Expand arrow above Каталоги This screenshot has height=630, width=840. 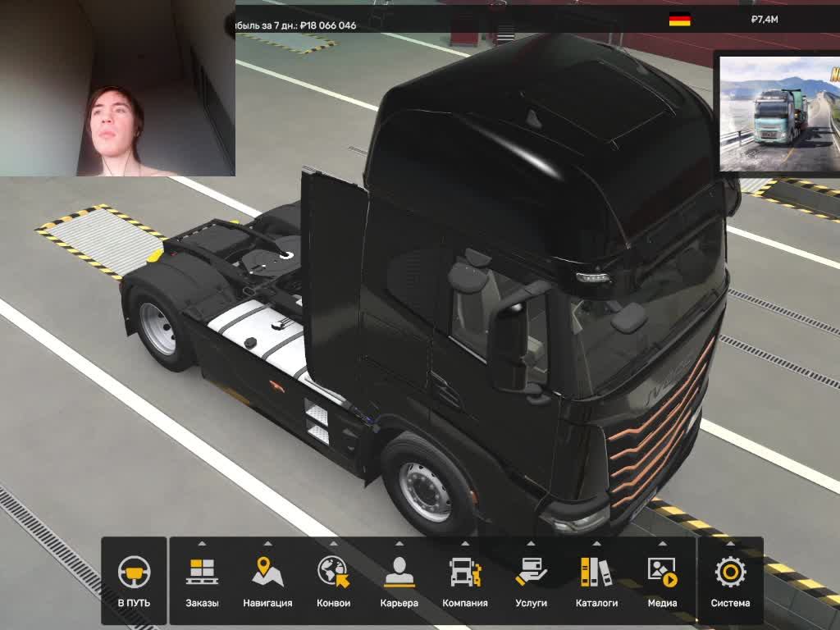point(597,543)
